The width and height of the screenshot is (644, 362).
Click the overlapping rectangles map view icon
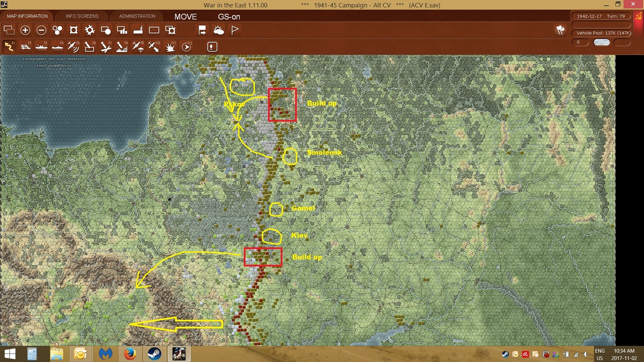[x=9, y=30]
